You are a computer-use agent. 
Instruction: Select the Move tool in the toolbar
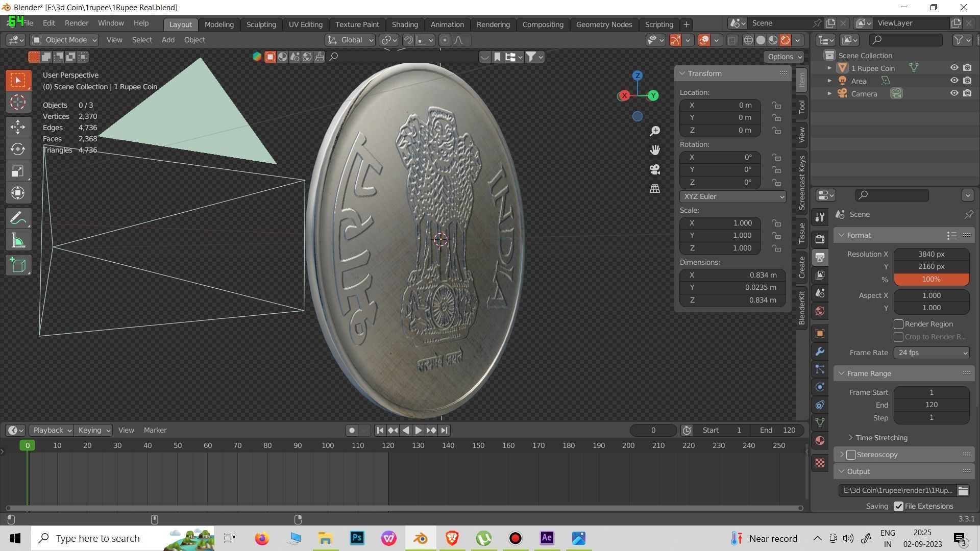(x=18, y=127)
